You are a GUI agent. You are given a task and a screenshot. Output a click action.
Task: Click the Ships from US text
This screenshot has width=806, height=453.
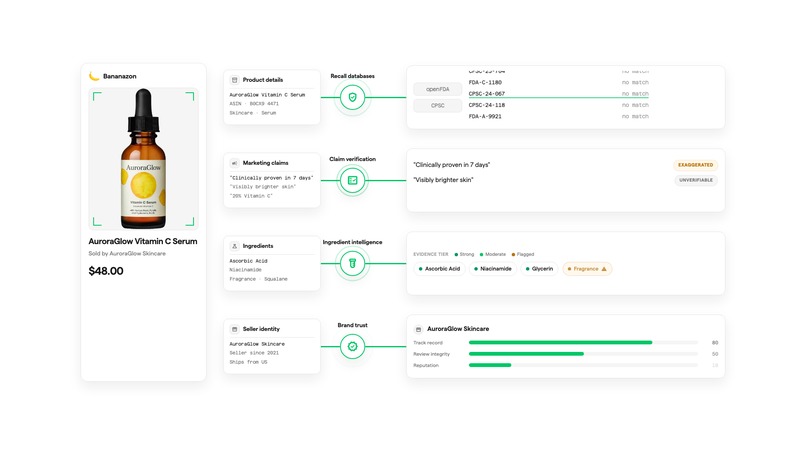(x=248, y=362)
